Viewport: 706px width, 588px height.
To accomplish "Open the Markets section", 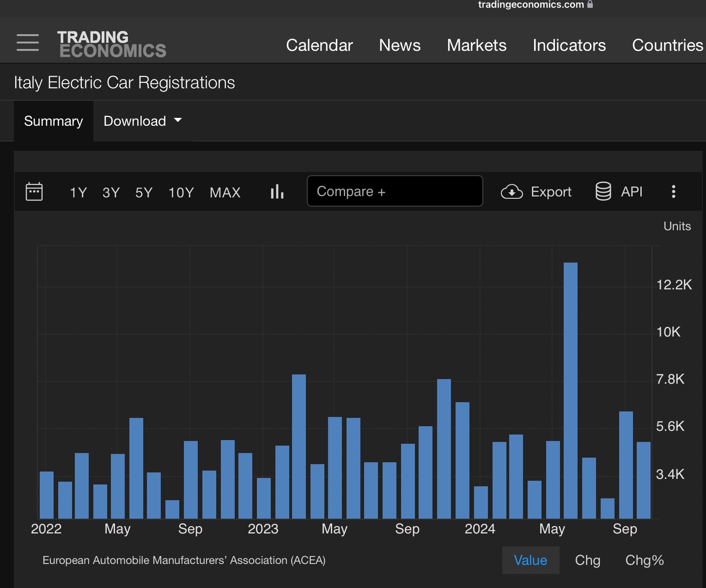I will click(477, 45).
